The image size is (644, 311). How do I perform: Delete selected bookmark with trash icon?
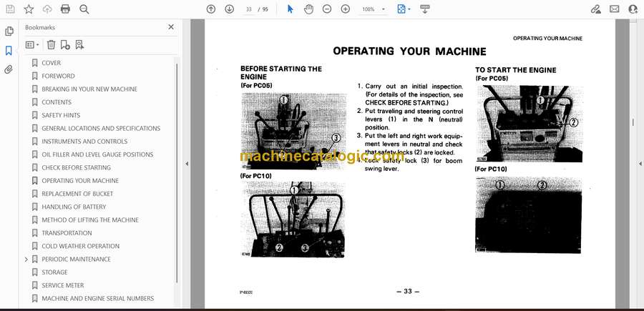(51, 44)
